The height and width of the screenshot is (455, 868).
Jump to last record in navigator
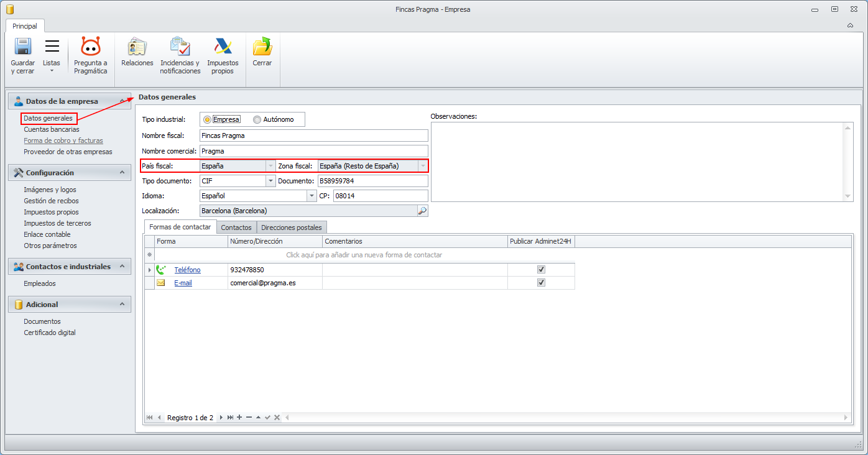pos(230,418)
